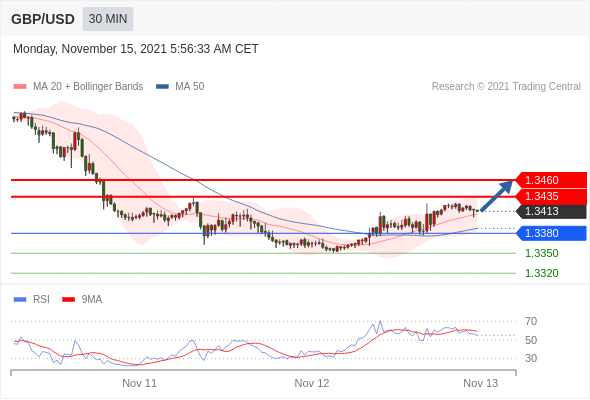Click the GBP/USD pair title
The image size is (590, 400).
point(43,19)
